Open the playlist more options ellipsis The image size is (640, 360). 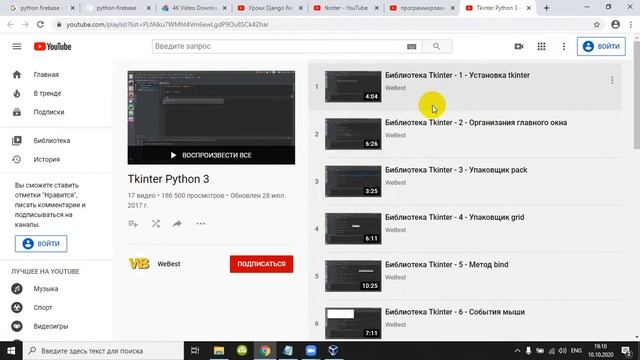click(200, 224)
